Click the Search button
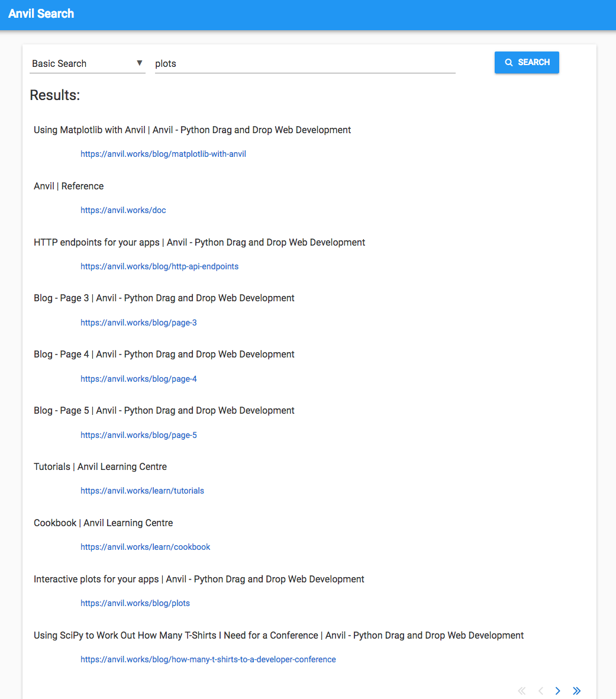 [x=527, y=62]
